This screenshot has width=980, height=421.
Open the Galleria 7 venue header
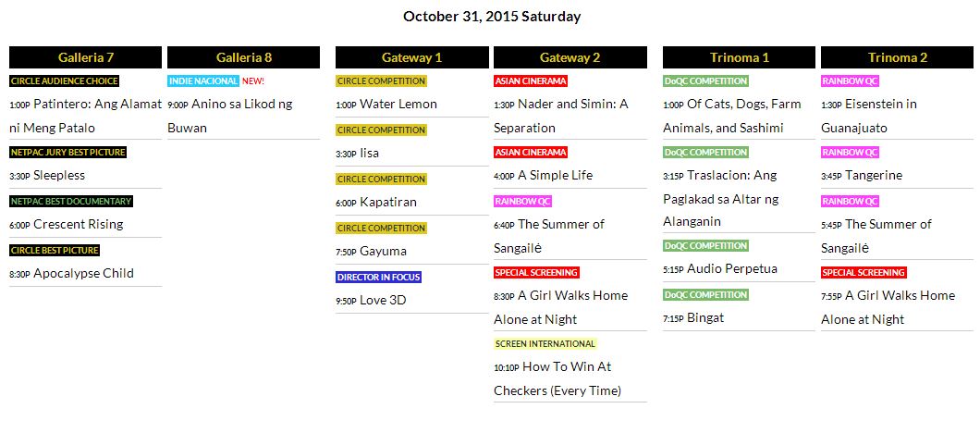85,57
